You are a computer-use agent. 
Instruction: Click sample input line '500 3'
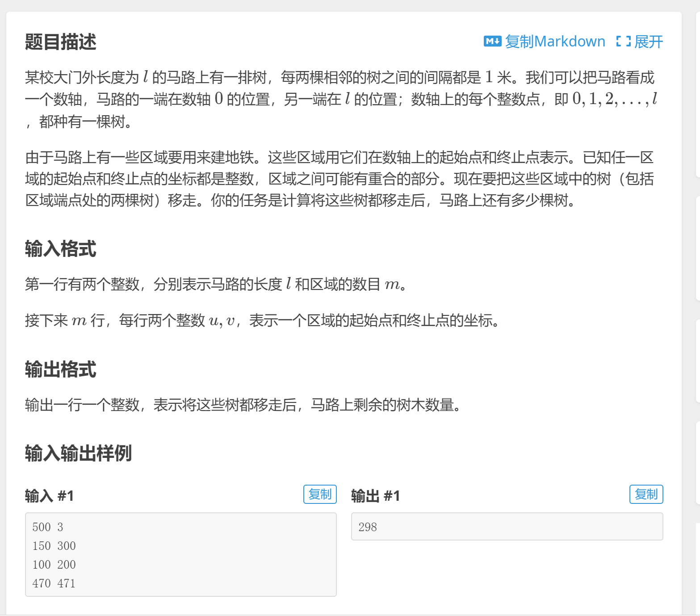pyautogui.click(x=48, y=527)
